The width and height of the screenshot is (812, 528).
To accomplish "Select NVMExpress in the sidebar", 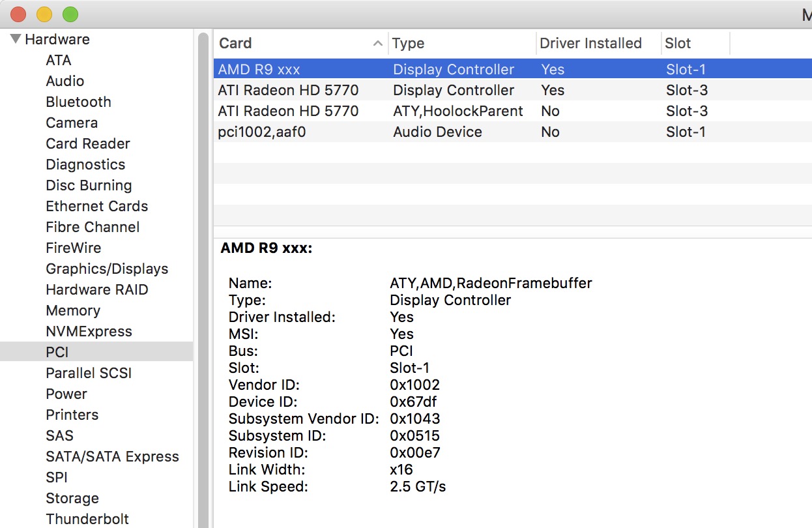I will point(89,331).
